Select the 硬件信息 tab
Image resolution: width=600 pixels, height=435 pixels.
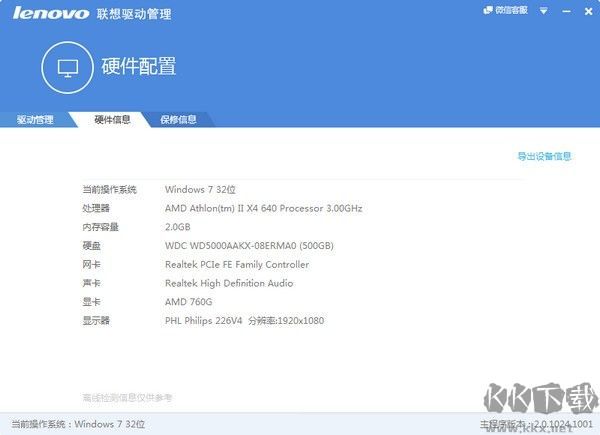112,120
